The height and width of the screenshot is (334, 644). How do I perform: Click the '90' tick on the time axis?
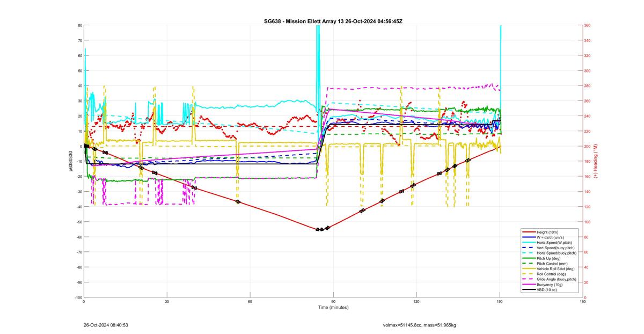point(333,302)
